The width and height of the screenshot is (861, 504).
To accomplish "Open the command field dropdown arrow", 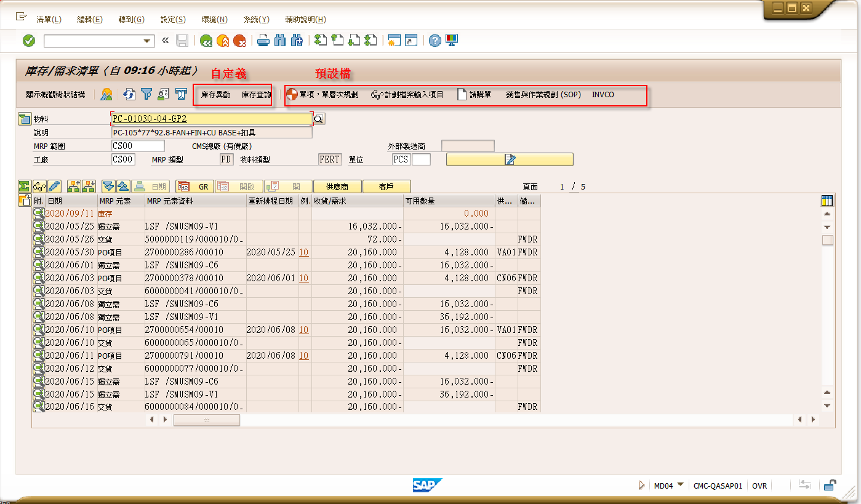I will click(x=148, y=41).
